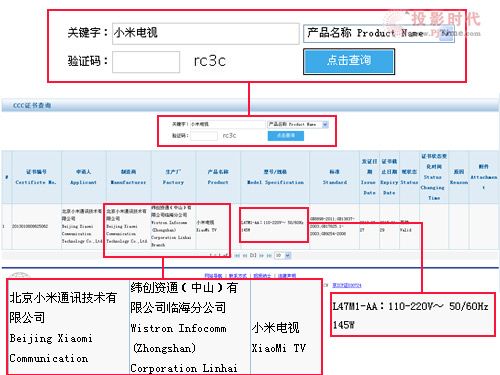Click the Issue Date column header
The height and width of the screenshot is (375, 500).
click(x=369, y=177)
